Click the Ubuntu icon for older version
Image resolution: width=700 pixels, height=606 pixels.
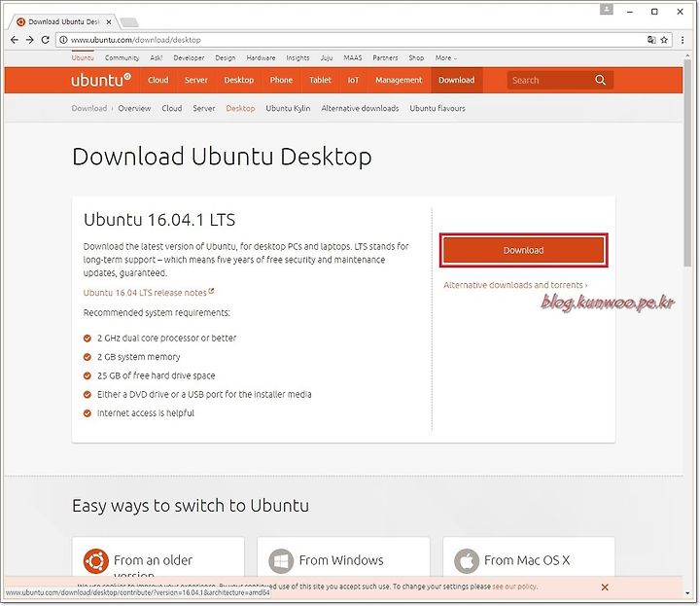[x=95, y=561]
